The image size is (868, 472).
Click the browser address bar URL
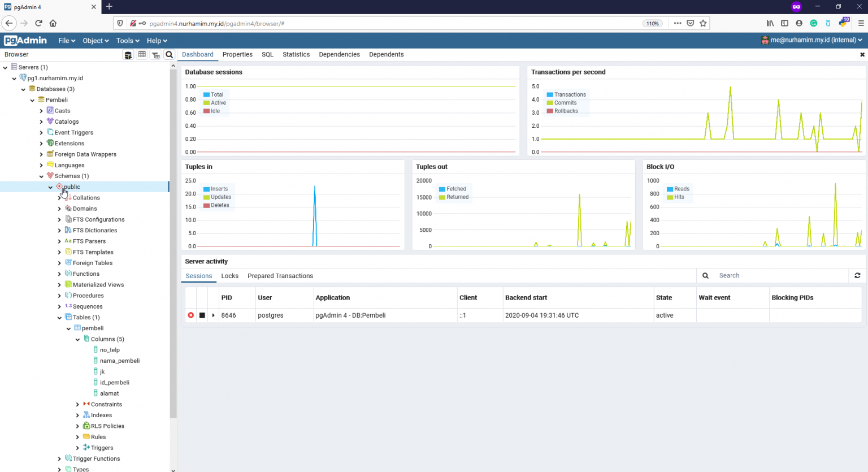[216, 24]
